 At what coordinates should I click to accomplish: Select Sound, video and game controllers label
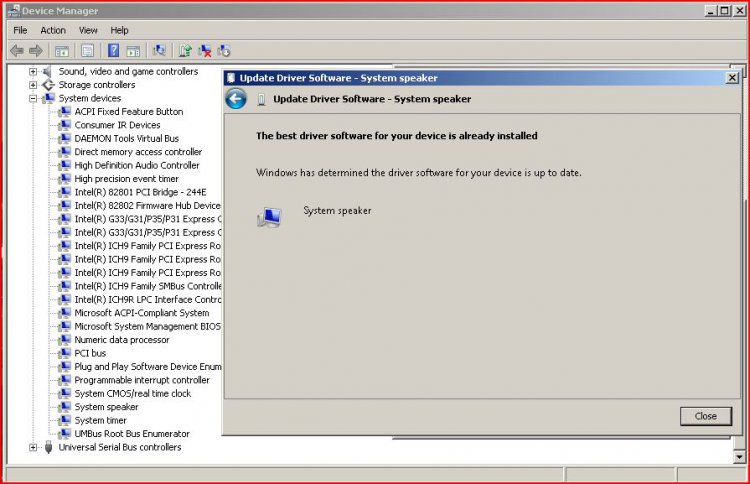point(128,72)
